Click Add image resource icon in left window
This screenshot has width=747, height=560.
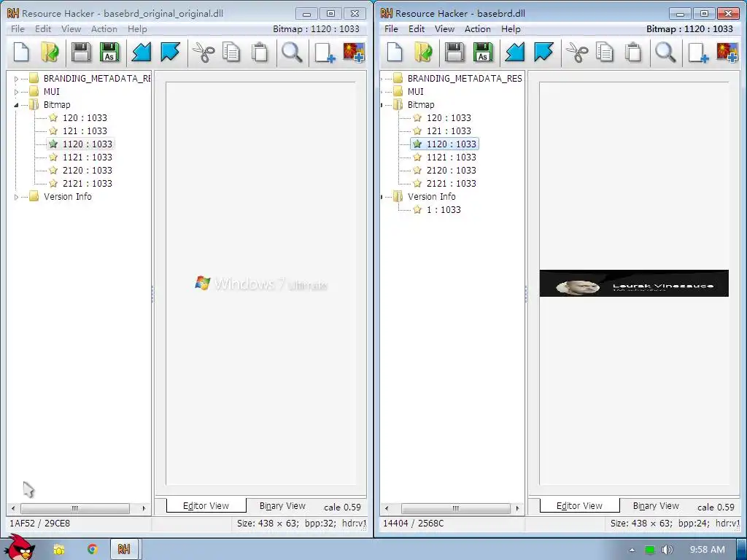click(354, 52)
